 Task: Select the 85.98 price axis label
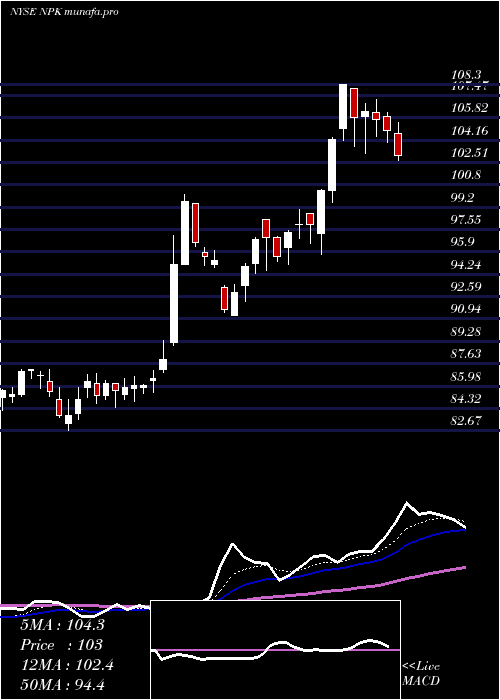coord(466,376)
